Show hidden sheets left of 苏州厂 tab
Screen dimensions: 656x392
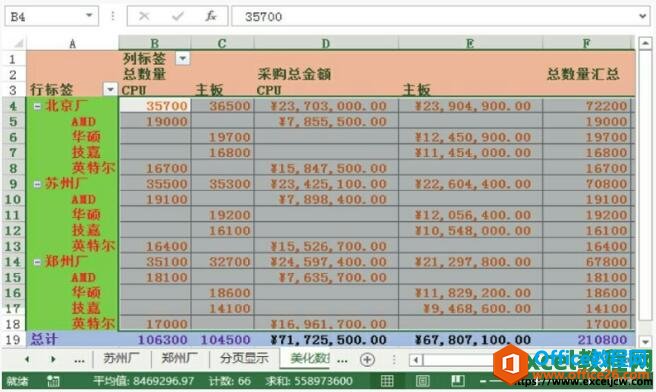pos(79,361)
